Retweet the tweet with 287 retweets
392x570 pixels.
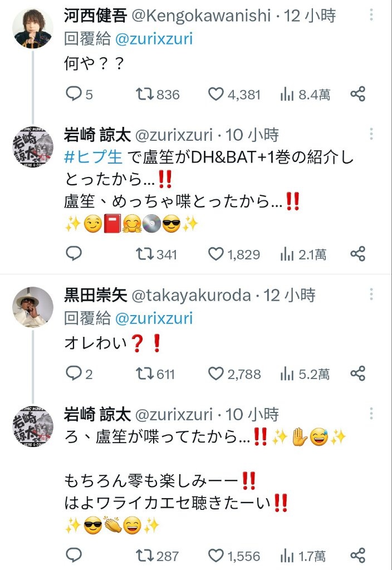(157, 556)
